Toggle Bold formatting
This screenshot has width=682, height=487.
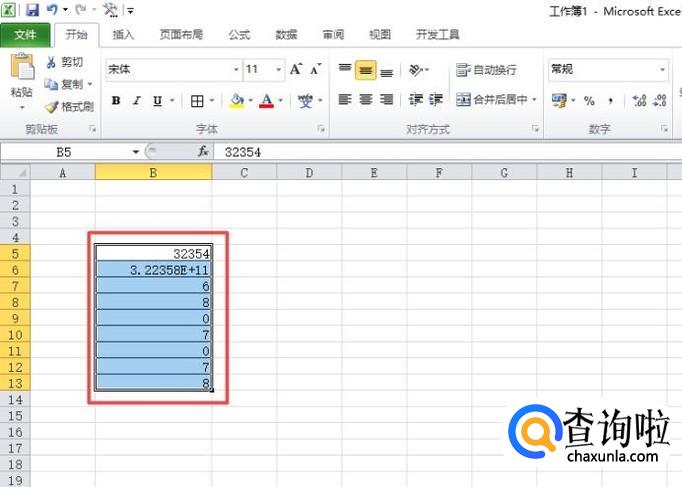(116, 101)
